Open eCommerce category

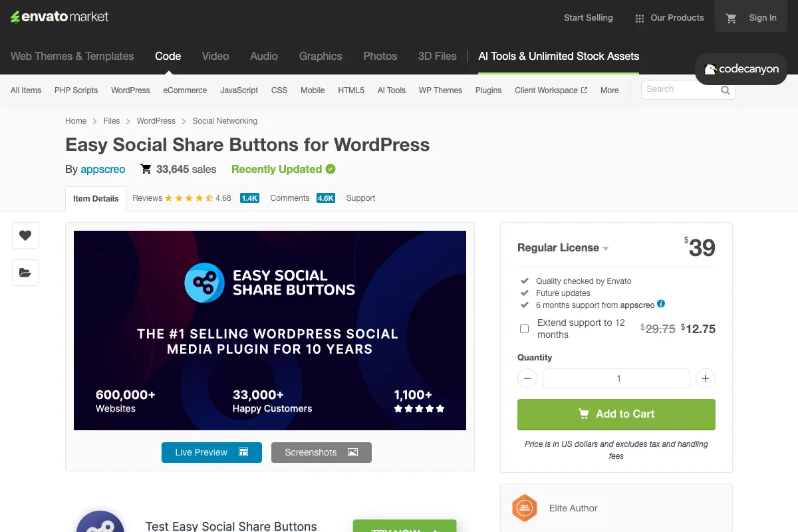click(x=185, y=90)
